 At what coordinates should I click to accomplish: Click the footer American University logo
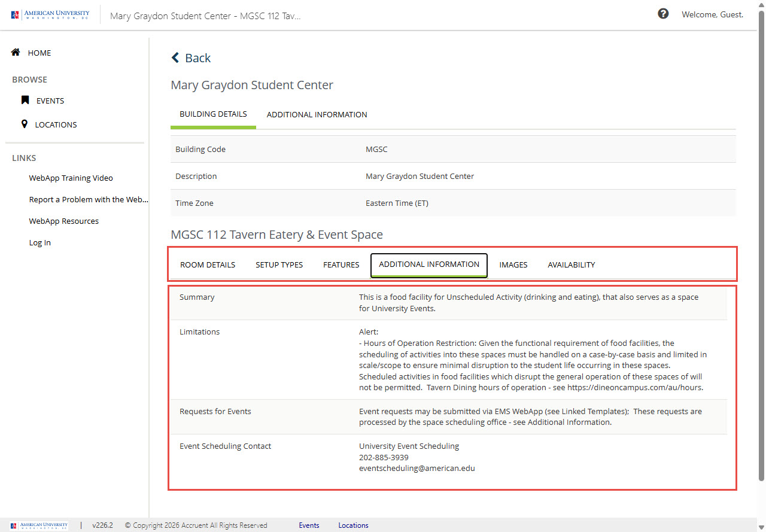[x=39, y=525]
